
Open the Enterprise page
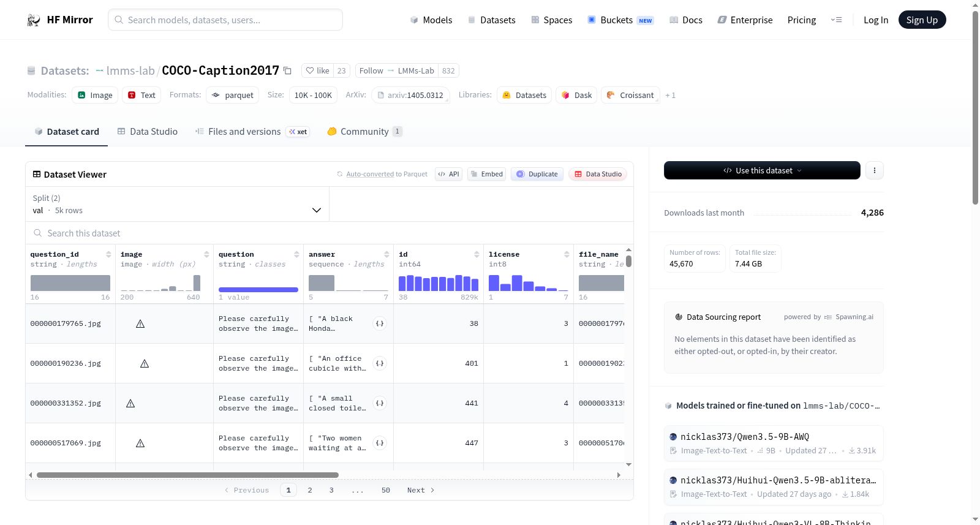[x=745, y=20]
